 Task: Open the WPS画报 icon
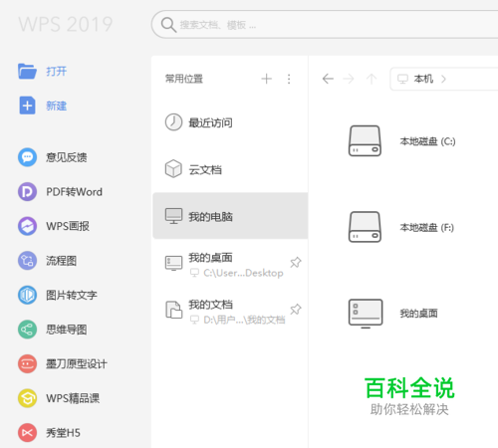tap(27, 226)
